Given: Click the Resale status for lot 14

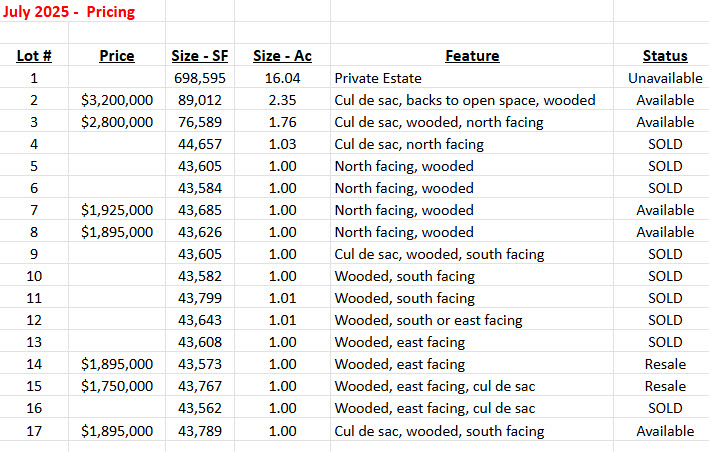Looking at the screenshot, I should click(x=664, y=364).
